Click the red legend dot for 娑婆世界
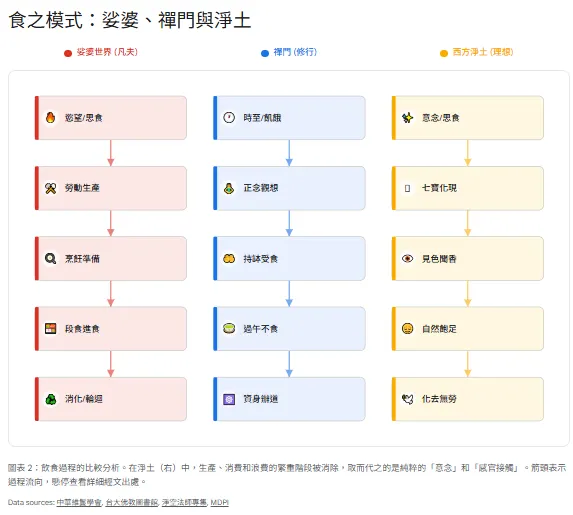Viewport: 573px width, 515px height. 68,53
